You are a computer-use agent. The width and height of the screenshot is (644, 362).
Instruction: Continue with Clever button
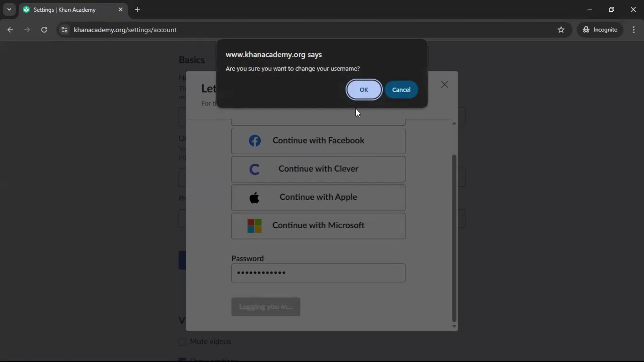[318, 169]
